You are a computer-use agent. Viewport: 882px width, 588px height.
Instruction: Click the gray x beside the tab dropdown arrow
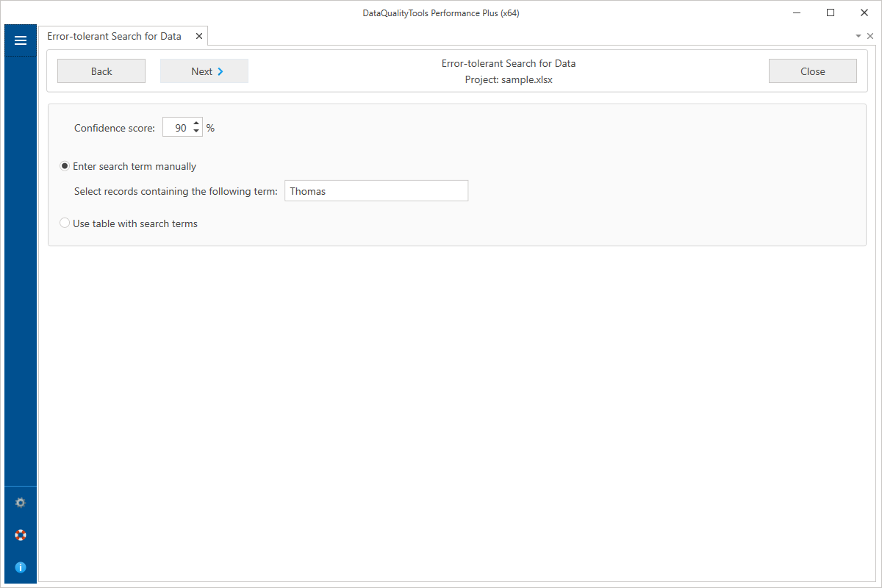(x=870, y=35)
